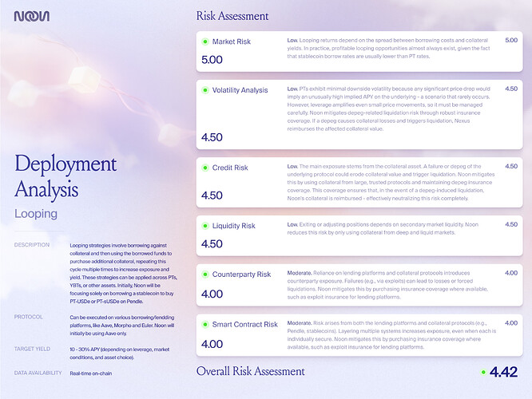The image size is (532, 399).
Task: Click the small 4.00 value in Counterparty Risk card
Action: pyautogui.click(x=511, y=273)
